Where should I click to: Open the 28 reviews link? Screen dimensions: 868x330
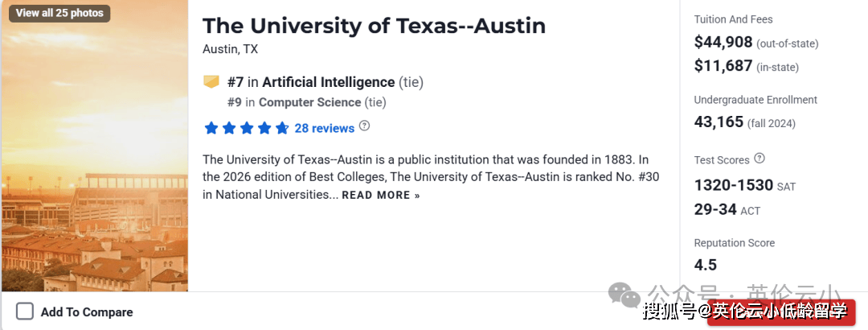[324, 128]
